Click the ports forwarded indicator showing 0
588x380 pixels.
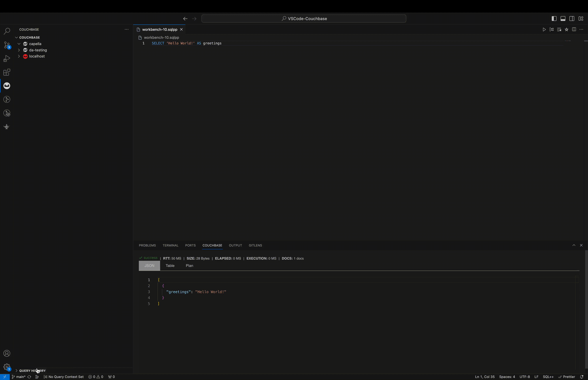click(x=112, y=377)
